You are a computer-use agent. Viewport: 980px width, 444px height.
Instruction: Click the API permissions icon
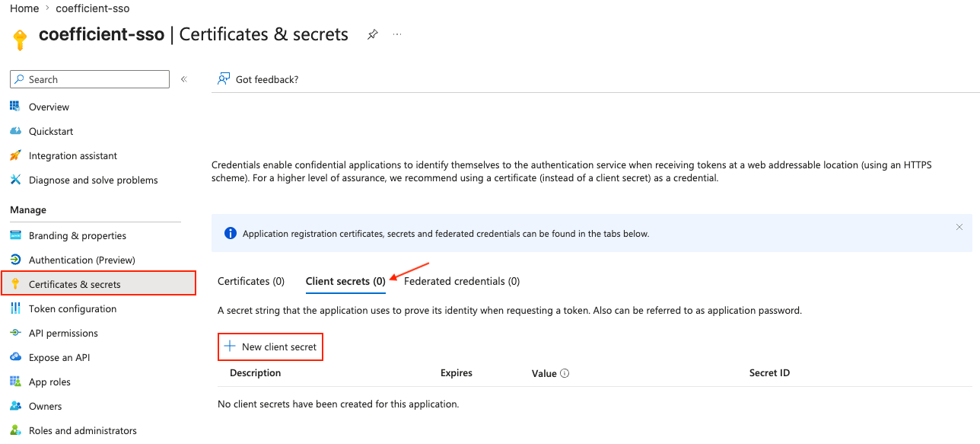pos(15,333)
